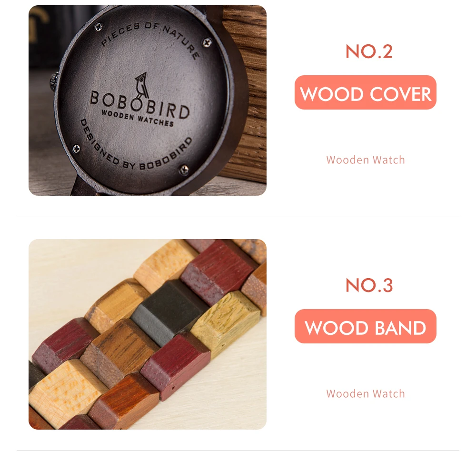This screenshot has width=476, height=462.
Task: Click the divider line between sections
Action: [238, 217]
